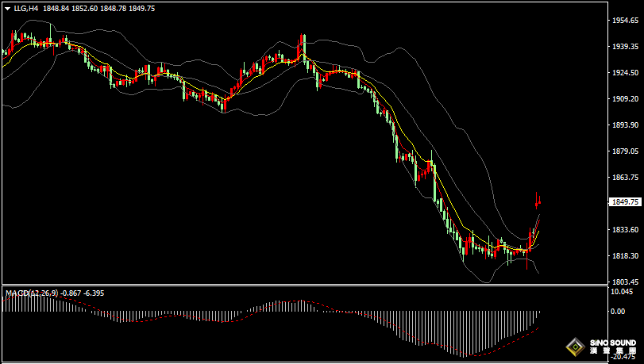This screenshot has height=364, width=644.
Task: Click the Sino Sound diamond logo icon
Action: 572,347
